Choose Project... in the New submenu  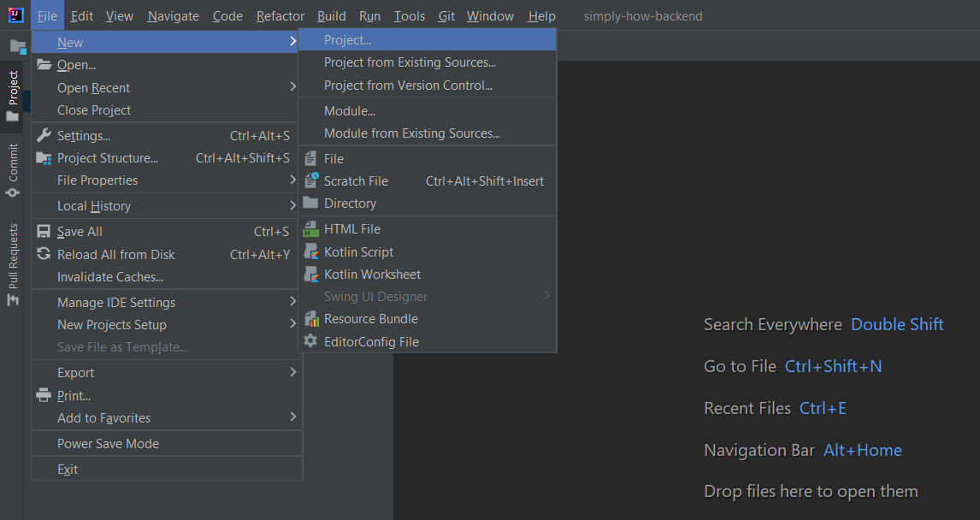[x=428, y=40]
